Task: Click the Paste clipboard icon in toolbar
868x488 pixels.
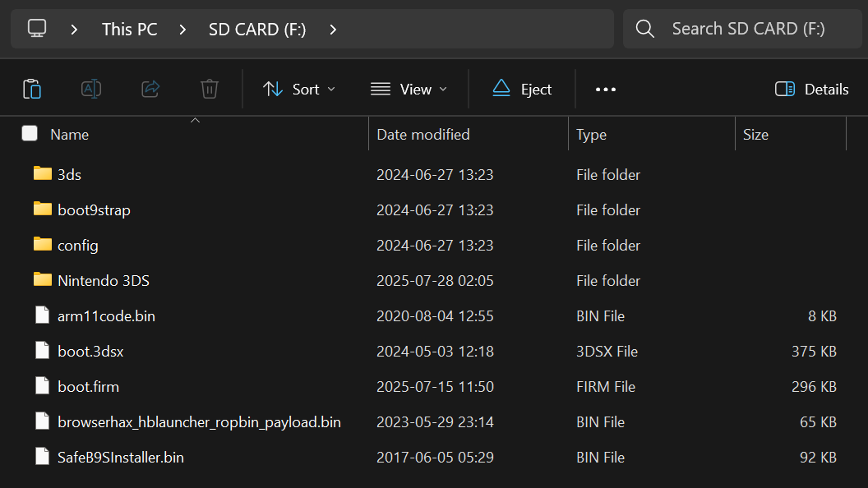Action: click(x=32, y=89)
